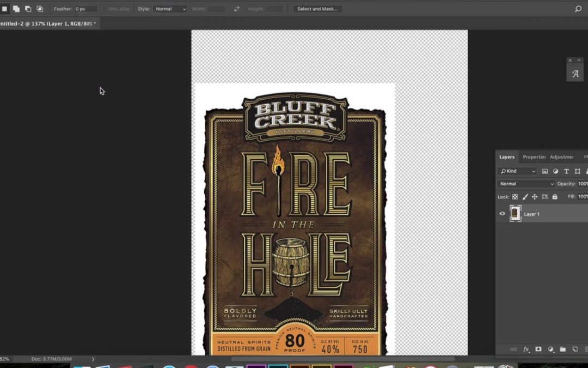Filter layers by pixel layers
Screen dimensions: 588x368
[x=545, y=171]
